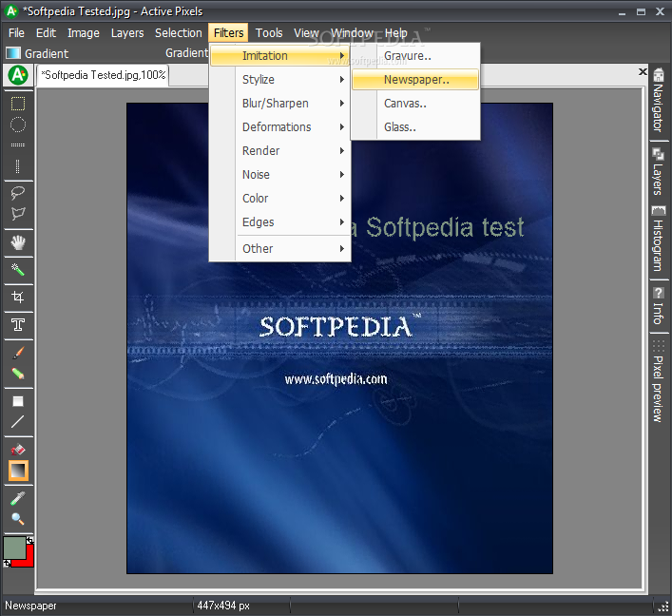Activate the Hand pan tool
The height and width of the screenshot is (616, 672).
click(17, 242)
